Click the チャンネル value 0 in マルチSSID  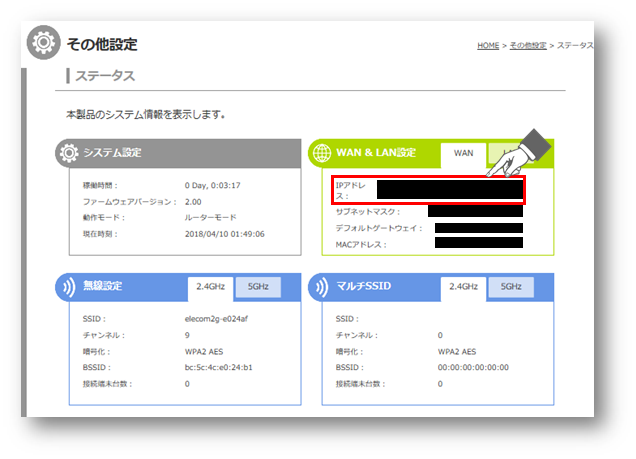tap(440, 335)
